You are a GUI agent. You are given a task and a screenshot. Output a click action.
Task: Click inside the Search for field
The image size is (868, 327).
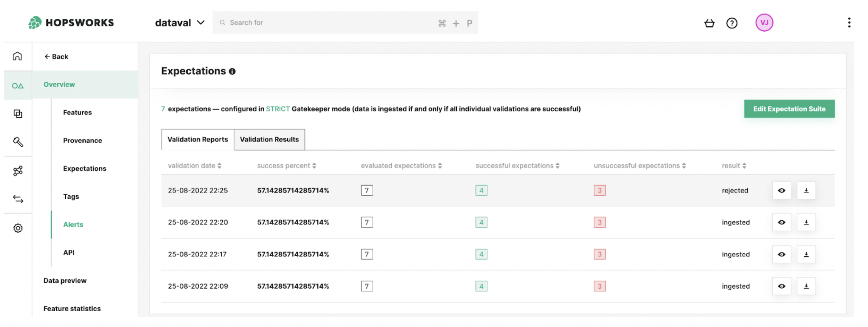pos(303,22)
